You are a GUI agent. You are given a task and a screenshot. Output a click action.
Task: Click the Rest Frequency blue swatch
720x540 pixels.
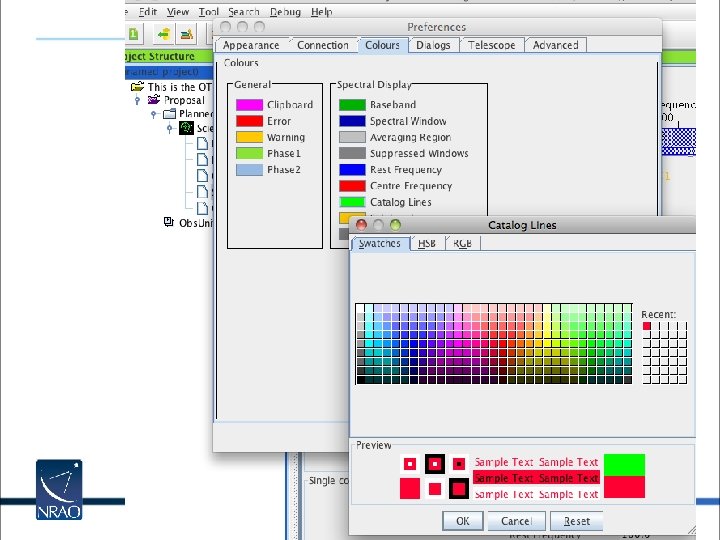pos(352,170)
